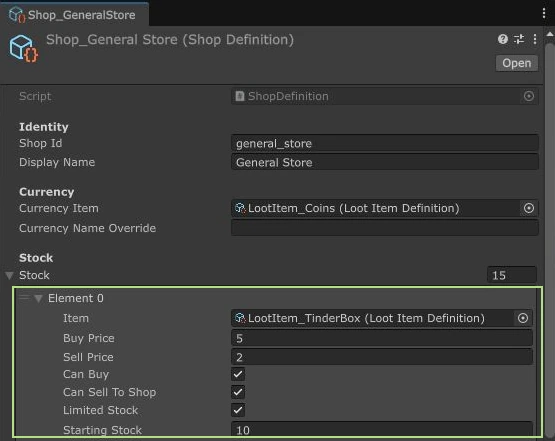Click the Can Buy label
The height and width of the screenshot is (441, 555).
click(x=86, y=374)
